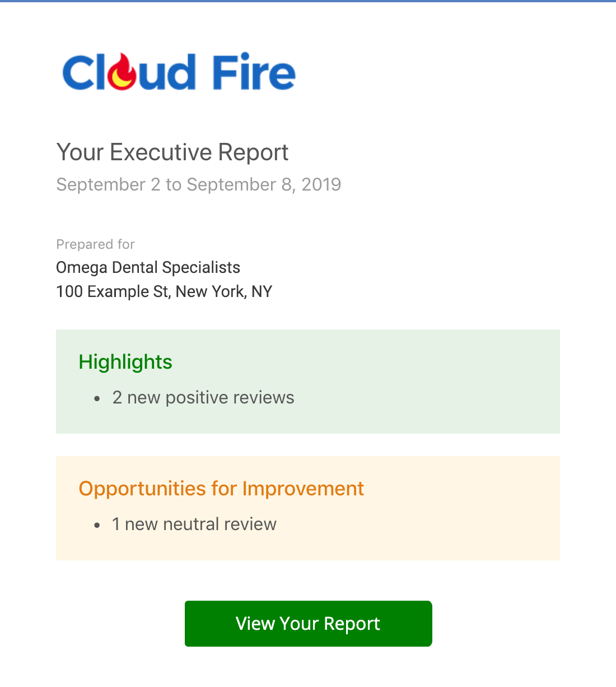Select the Opportunities for Improvement heading
616x687 pixels.
pyautogui.click(x=221, y=489)
